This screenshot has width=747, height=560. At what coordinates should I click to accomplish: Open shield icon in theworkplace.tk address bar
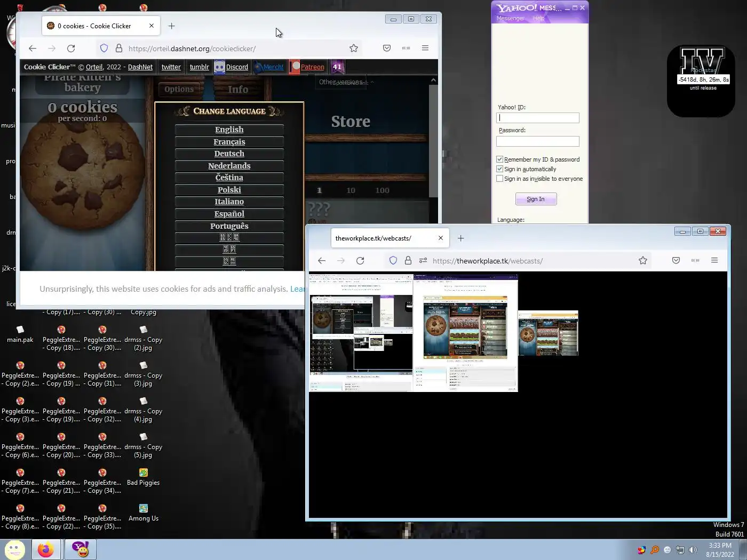click(393, 261)
